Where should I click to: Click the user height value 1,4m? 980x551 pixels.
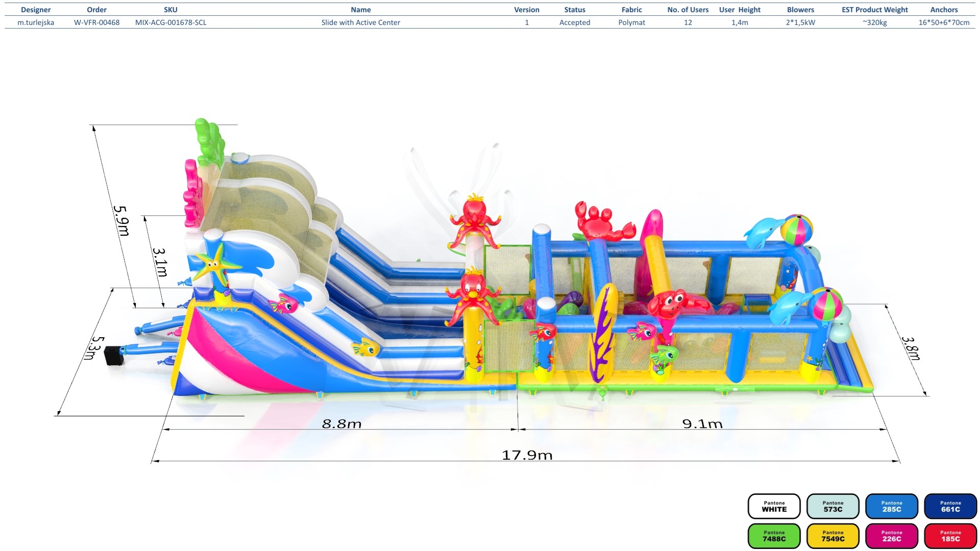pos(740,22)
